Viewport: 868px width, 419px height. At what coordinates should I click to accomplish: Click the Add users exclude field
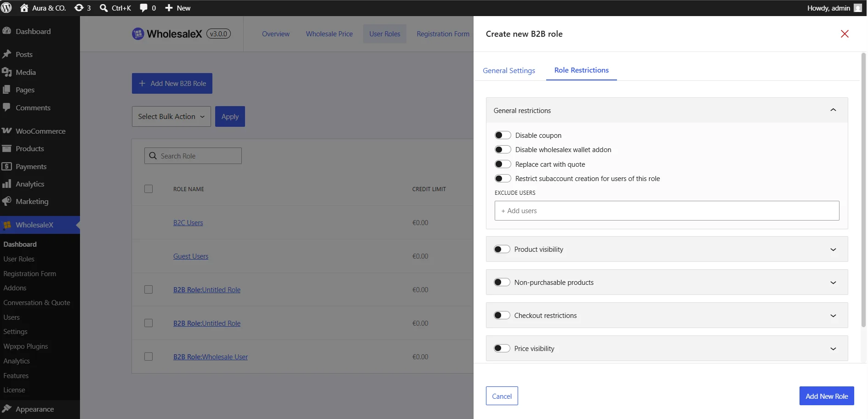pyautogui.click(x=667, y=210)
